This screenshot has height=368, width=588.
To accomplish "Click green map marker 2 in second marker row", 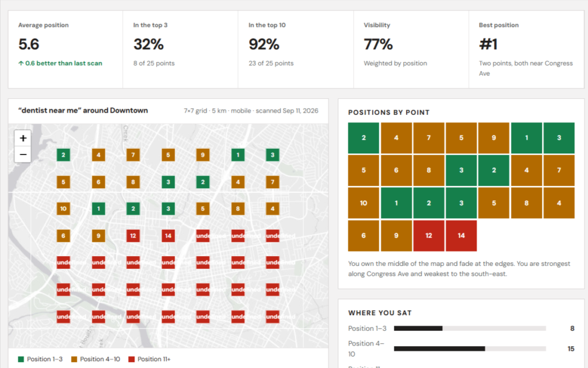I will (x=203, y=182).
